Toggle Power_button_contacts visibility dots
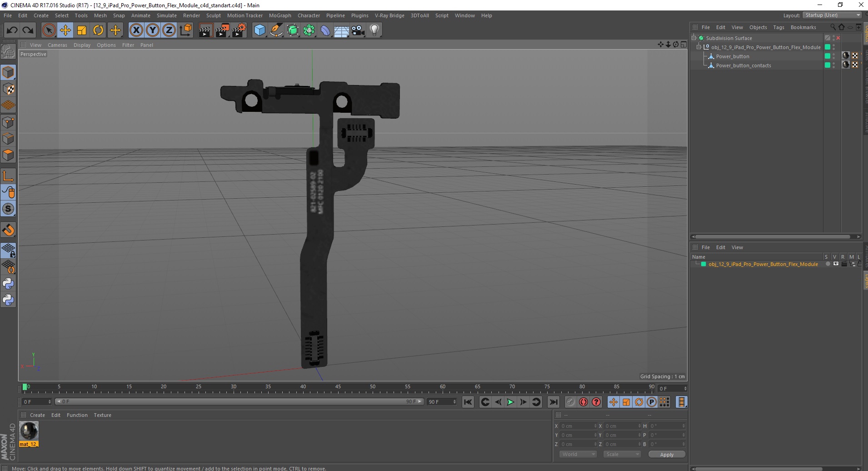This screenshot has width=868, height=471. 833,65
